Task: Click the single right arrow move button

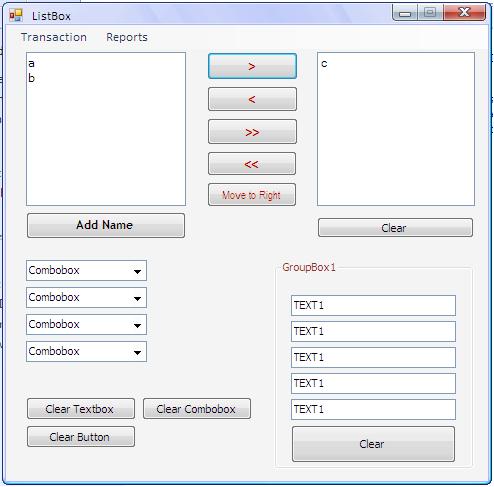Action: 252,66
